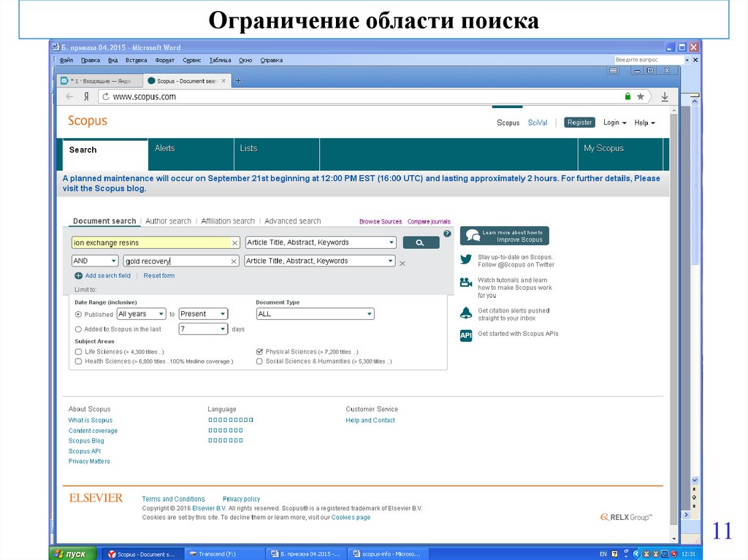
Task: Click the Scopus API icon
Action: pos(465,335)
